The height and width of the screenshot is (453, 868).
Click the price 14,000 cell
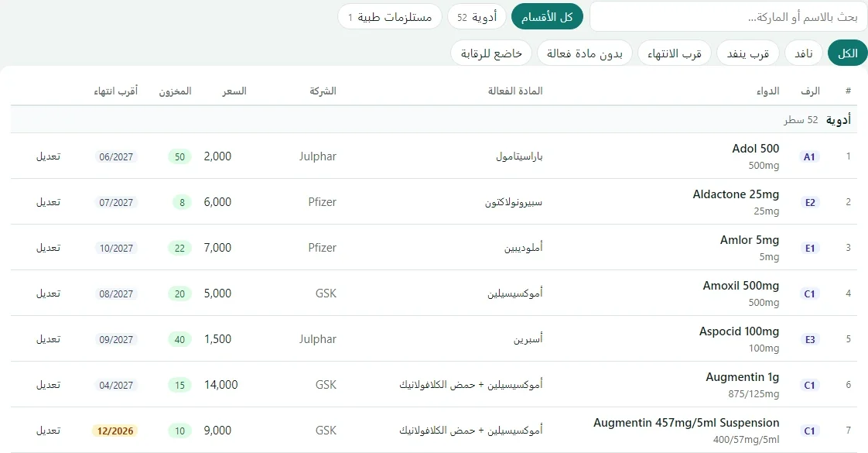(221, 385)
